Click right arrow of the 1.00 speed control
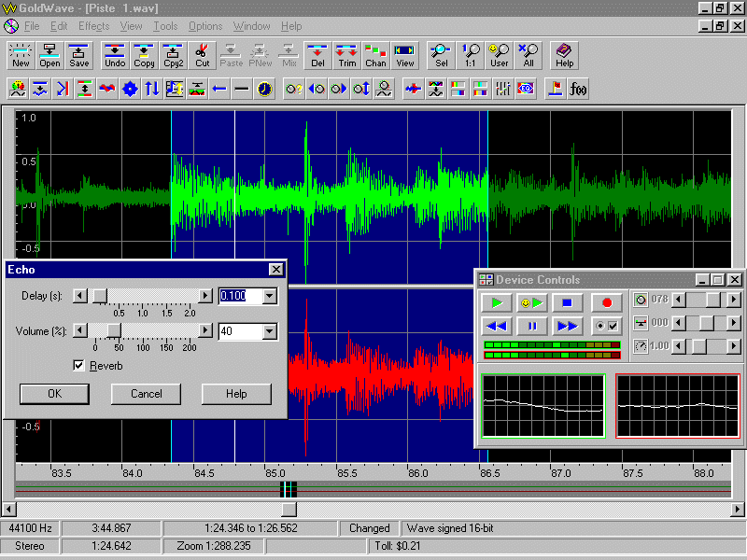The width and height of the screenshot is (747, 560). coord(734,345)
